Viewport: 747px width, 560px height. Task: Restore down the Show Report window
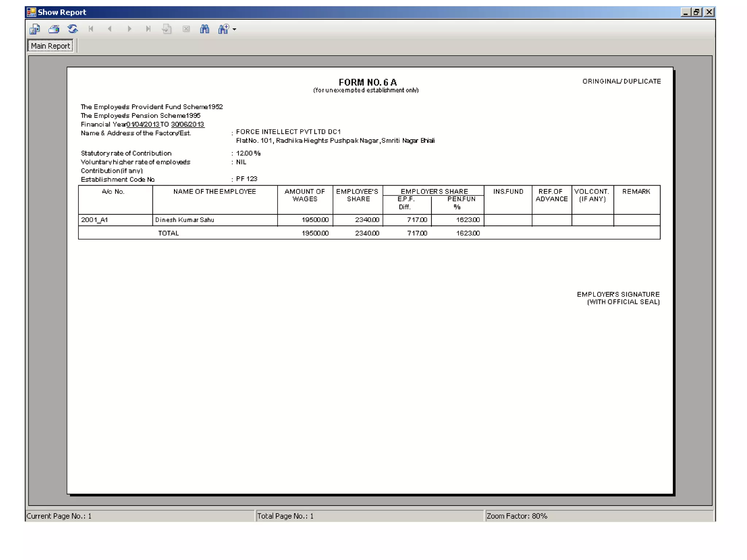click(x=697, y=12)
